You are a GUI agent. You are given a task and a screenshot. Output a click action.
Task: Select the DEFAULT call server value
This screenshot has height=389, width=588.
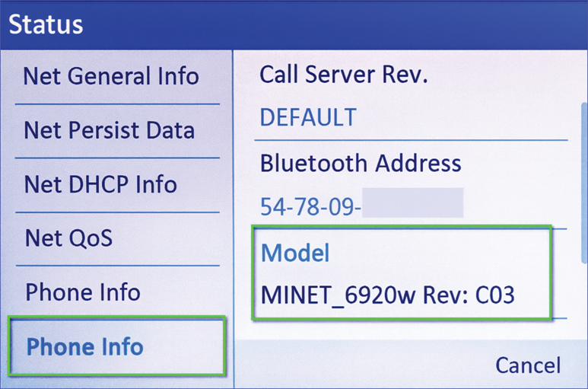click(x=308, y=117)
